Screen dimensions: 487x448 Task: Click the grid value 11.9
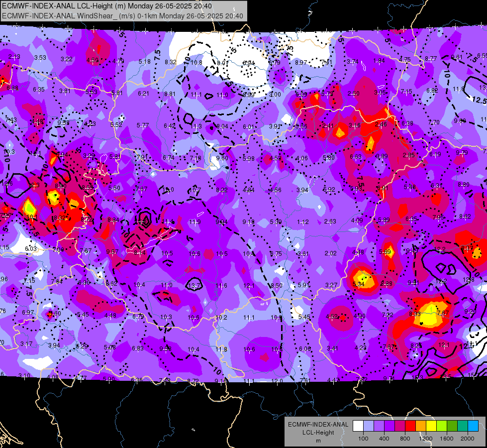[195, 222]
